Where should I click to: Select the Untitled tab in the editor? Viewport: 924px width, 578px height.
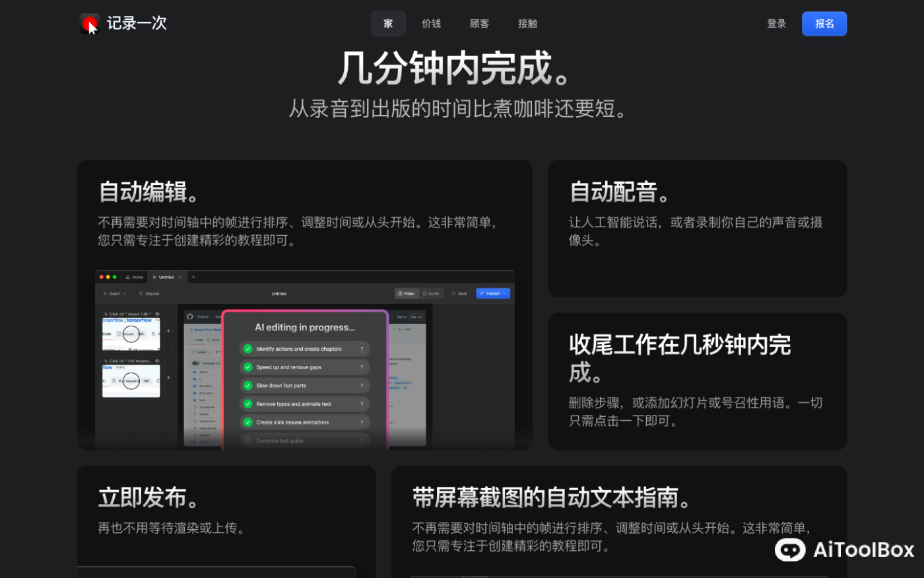coord(166,277)
